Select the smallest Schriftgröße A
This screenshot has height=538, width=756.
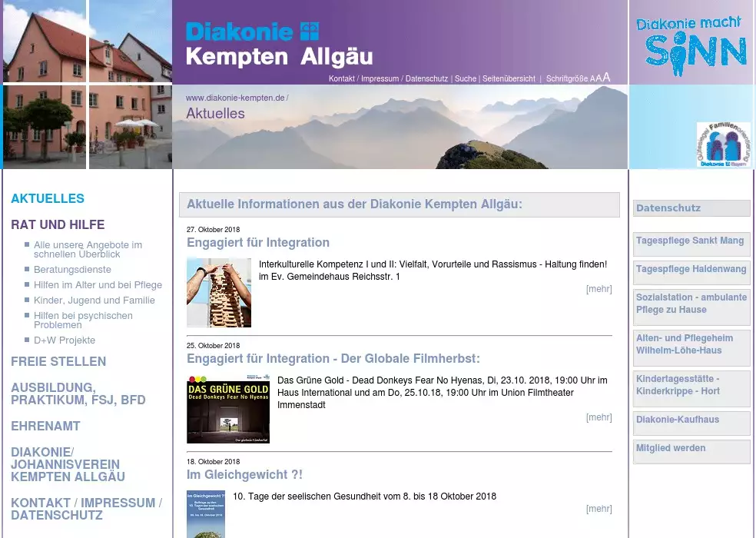[592, 79]
